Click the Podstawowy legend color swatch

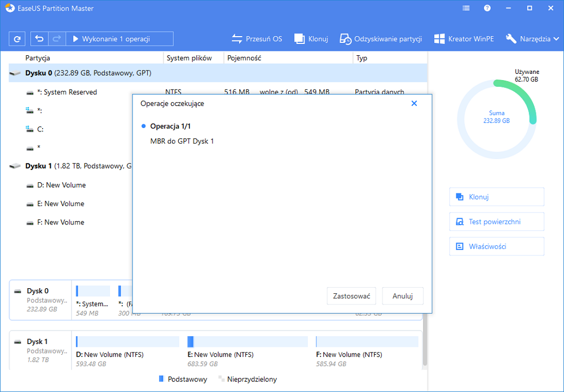tap(161, 378)
